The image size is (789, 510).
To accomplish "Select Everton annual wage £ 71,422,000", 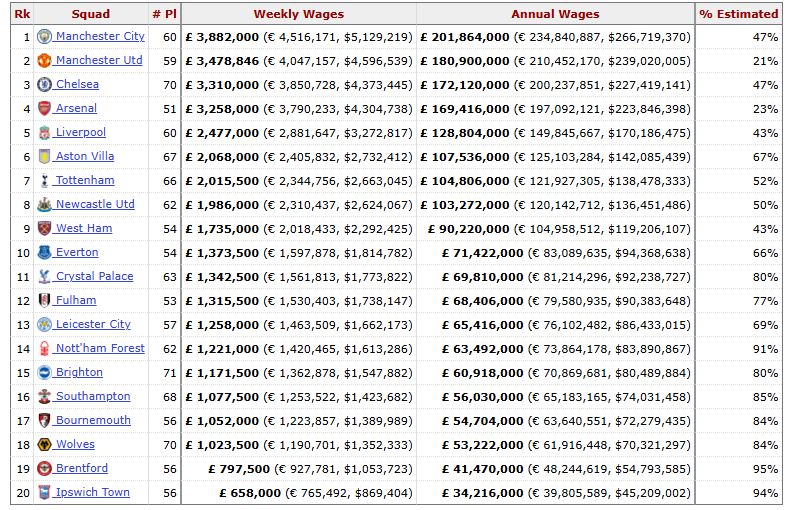I will [x=483, y=253].
